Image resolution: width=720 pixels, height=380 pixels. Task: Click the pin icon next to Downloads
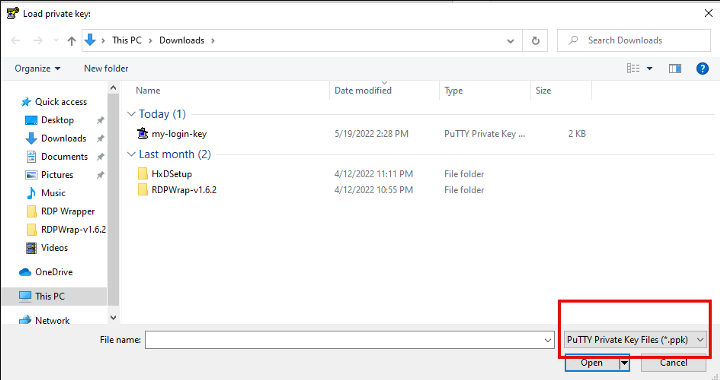click(100, 139)
